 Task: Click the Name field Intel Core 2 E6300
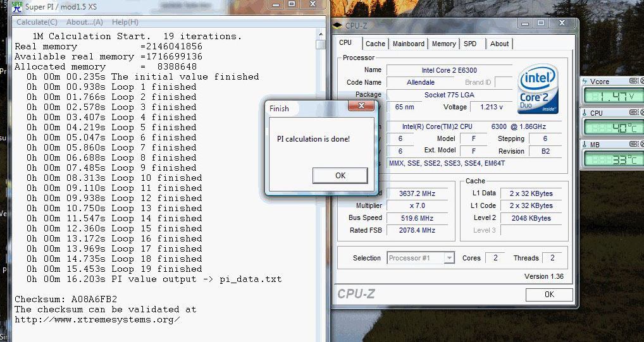click(x=449, y=70)
